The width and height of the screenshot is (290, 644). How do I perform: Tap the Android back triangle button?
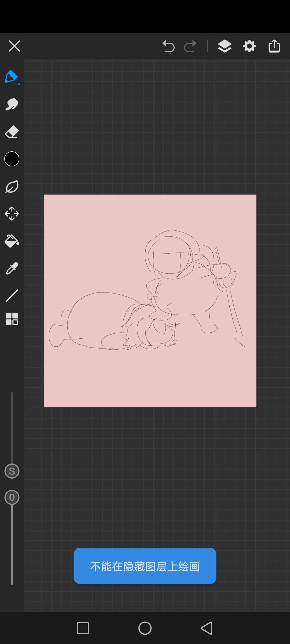point(206,628)
